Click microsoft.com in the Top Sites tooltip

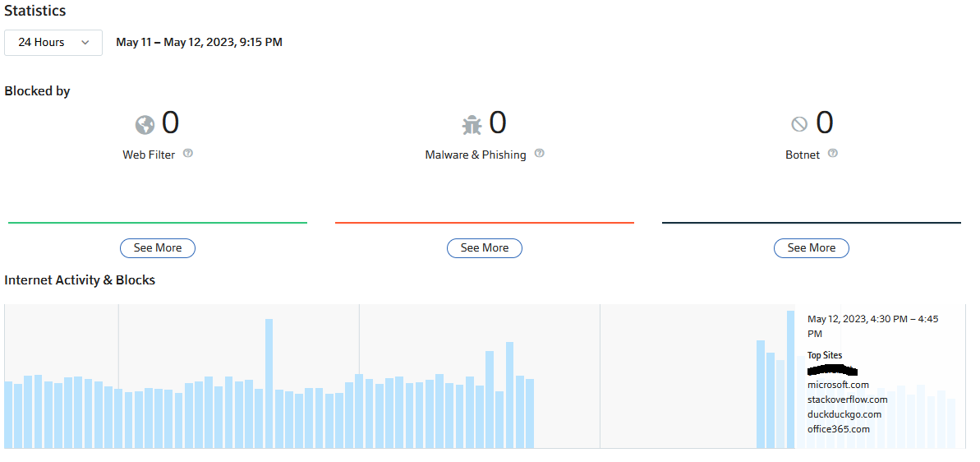coord(838,385)
